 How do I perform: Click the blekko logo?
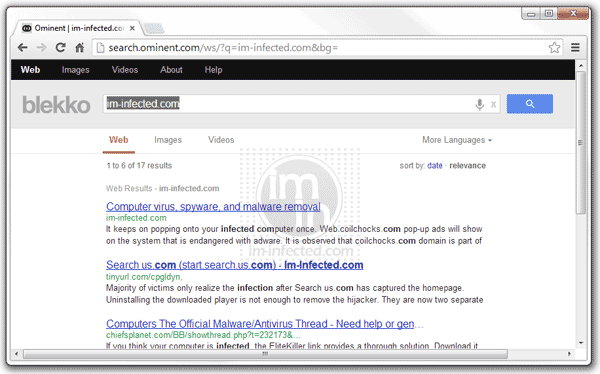click(x=56, y=105)
